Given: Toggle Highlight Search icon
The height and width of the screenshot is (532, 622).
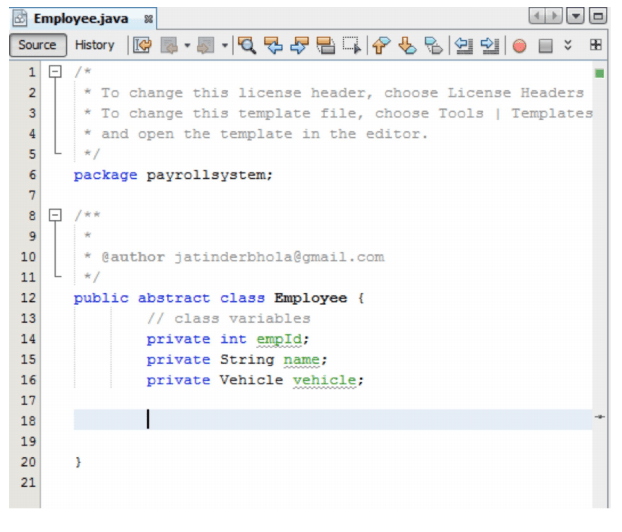Looking at the screenshot, I should click(326, 45).
